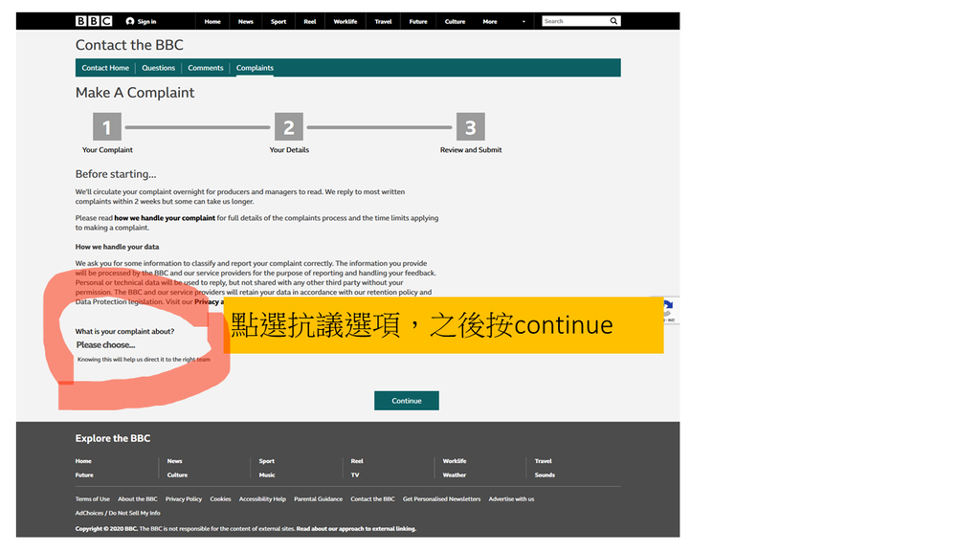The image size is (980, 551).
Task: Open Worklife in the top navigation
Action: 345,21
